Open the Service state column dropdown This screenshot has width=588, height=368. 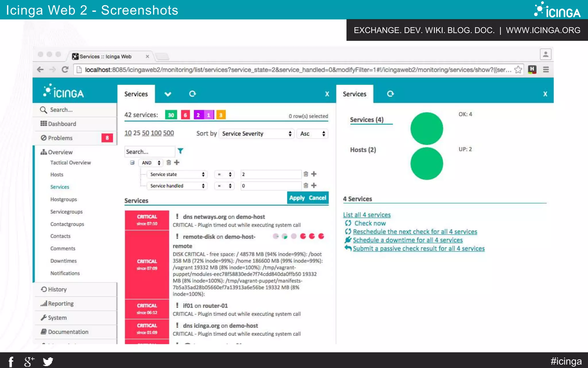coord(177,174)
